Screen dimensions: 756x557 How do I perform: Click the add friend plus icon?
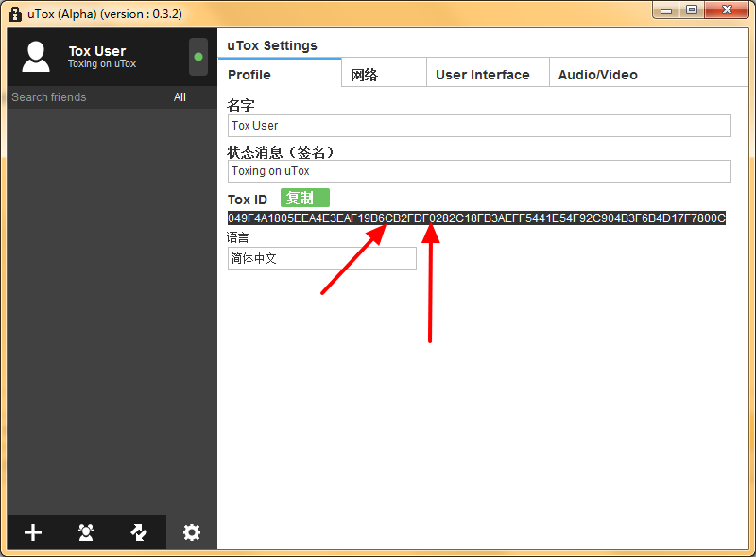pyautogui.click(x=33, y=532)
